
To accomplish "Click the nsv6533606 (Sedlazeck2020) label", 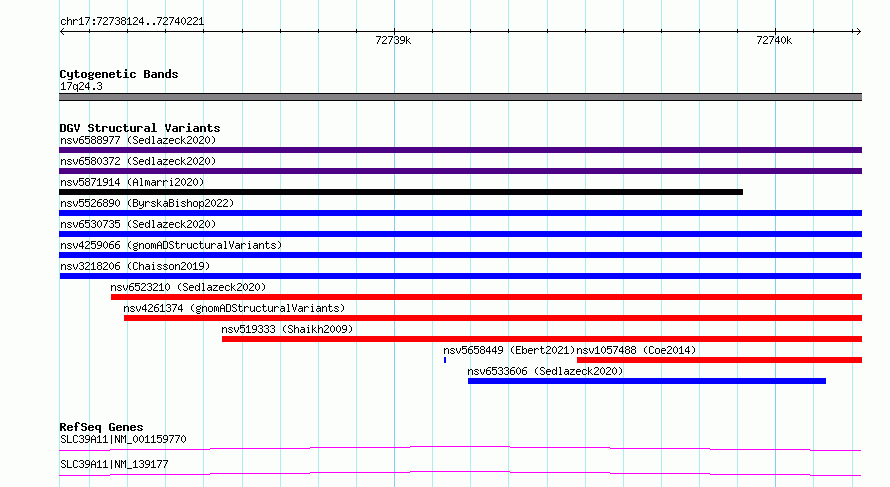I will [545, 371].
